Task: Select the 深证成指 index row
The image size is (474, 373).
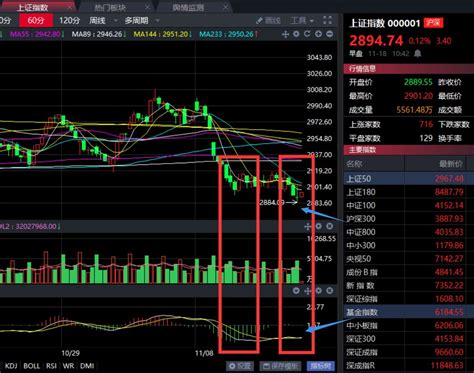Action: point(409,352)
